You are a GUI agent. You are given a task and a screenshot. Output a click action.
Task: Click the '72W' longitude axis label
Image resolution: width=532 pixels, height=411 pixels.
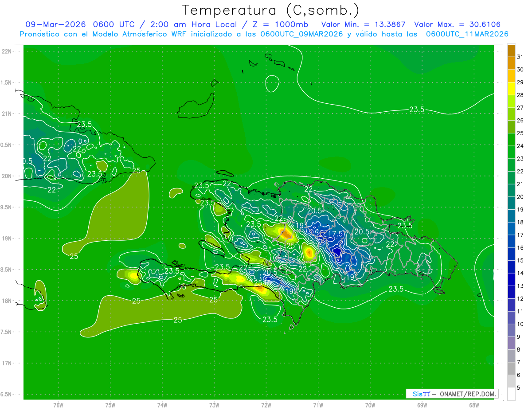[266, 405]
